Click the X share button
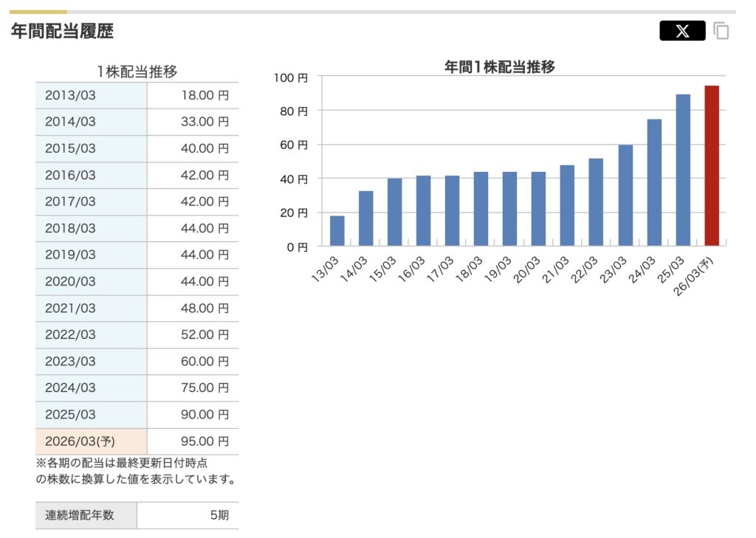 click(x=682, y=31)
